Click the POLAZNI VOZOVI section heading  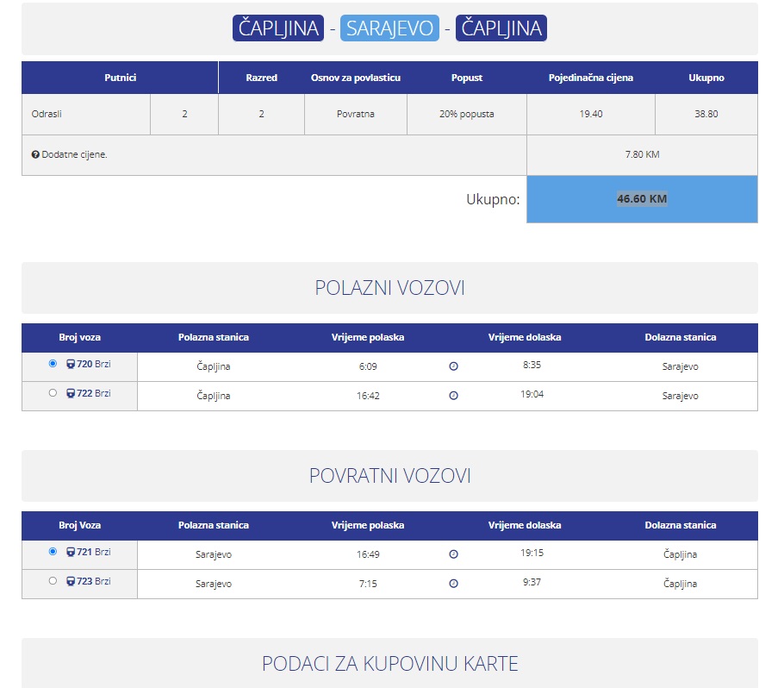click(x=389, y=288)
